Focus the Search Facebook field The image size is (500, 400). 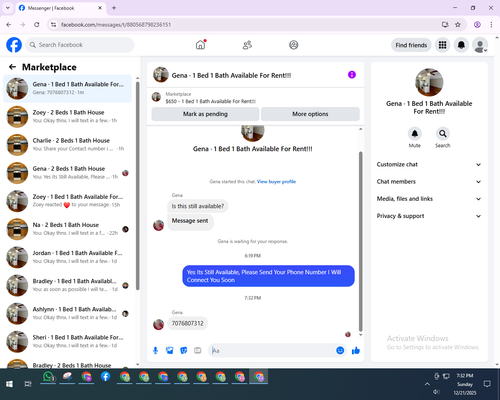click(80, 45)
